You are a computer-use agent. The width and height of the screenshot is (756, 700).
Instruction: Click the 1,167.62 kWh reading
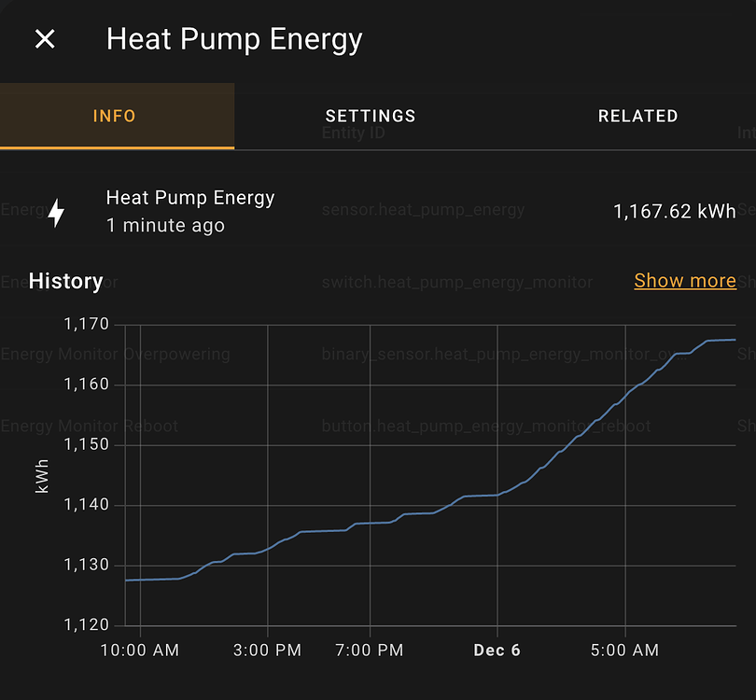click(674, 211)
